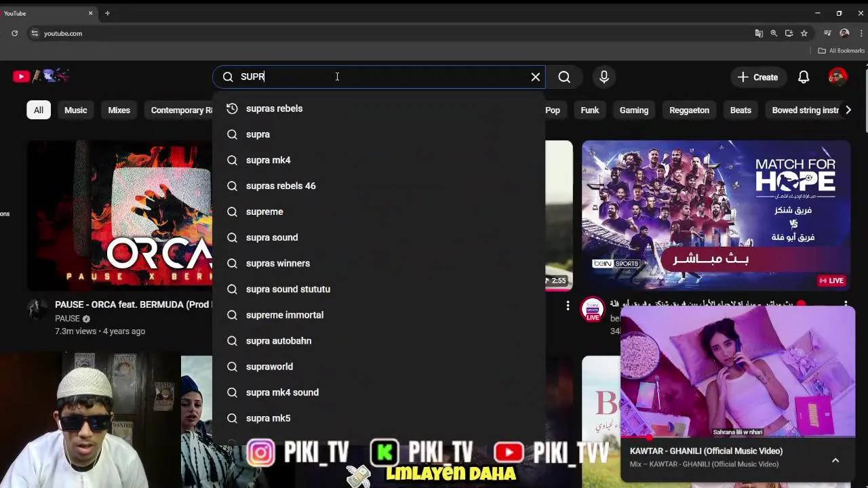
Task: Open the All Bookmarks folder
Action: click(x=841, y=51)
